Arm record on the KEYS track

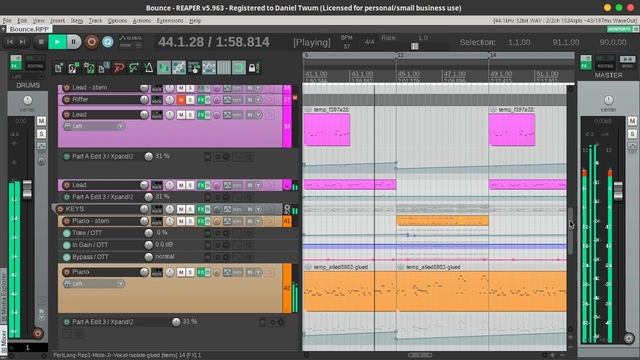click(60, 209)
